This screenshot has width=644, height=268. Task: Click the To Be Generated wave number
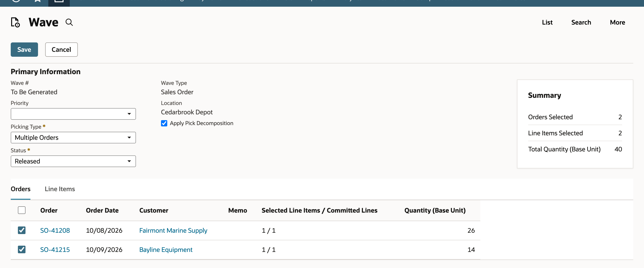[34, 92]
